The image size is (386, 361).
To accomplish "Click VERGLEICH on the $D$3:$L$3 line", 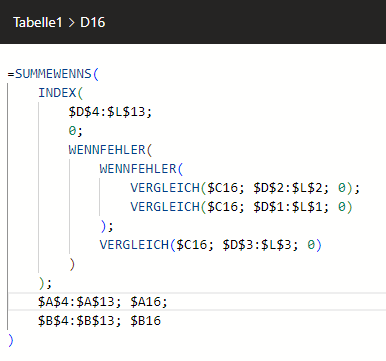I will pos(134,245).
